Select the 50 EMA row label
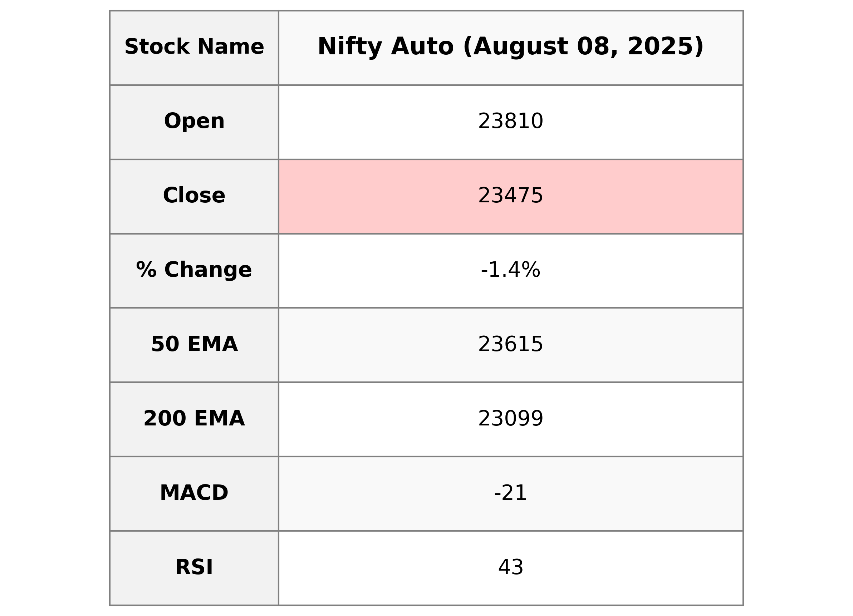The width and height of the screenshot is (853, 616). click(x=194, y=345)
